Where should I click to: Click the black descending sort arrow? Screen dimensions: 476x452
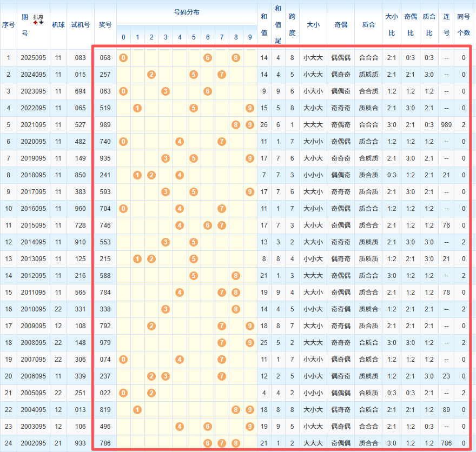(41, 22)
